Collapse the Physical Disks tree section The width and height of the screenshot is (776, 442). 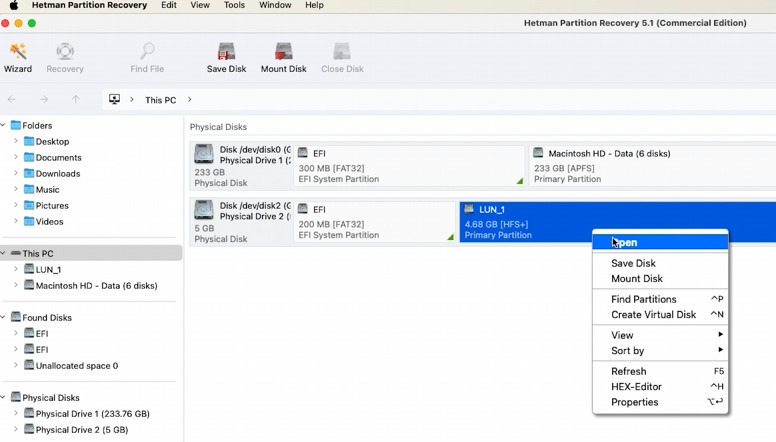pyautogui.click(x=3, y=397)
